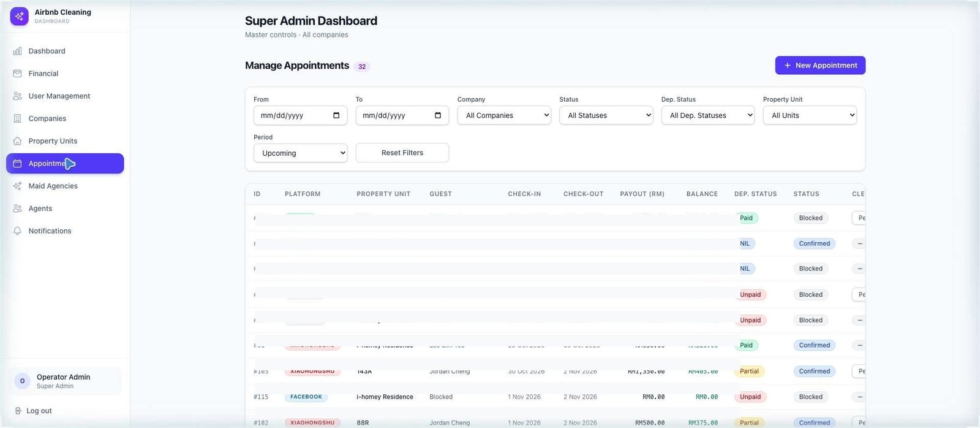The width and height of the screenshot is (980, 428).
Task: Click the Reset Filters button
Action: (402, 153)
